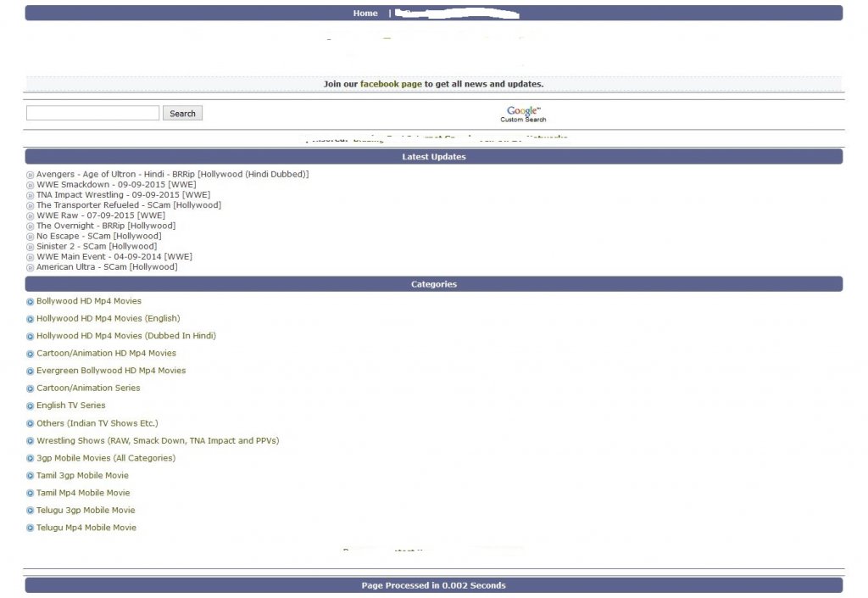Click the Page Processed in 0.002 Seconds footer
Image resolution: width=868 pixels, height=598 pixels.
click(x=434, y=585)
